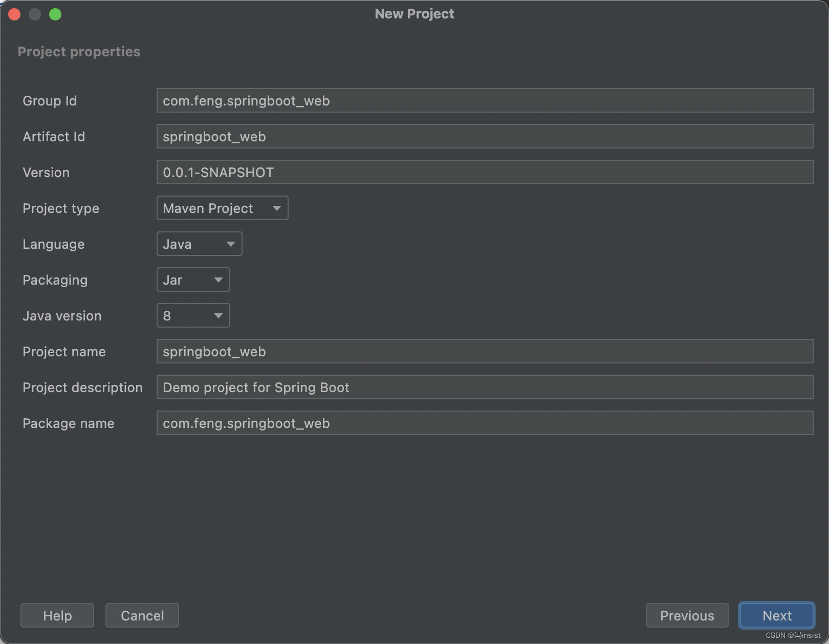Click the Artifact Id input field
This screenshot has width=829, height=644.
(484, 136)
